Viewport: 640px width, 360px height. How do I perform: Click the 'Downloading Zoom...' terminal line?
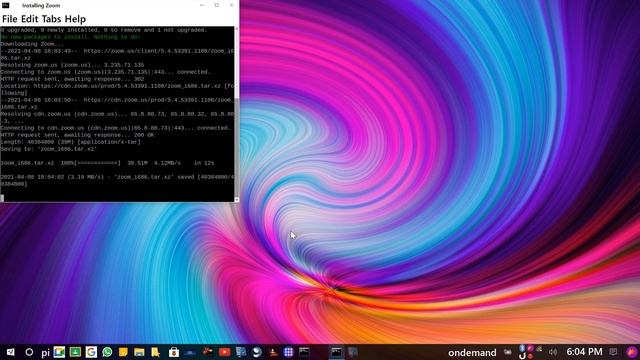[x=32, y=44]
